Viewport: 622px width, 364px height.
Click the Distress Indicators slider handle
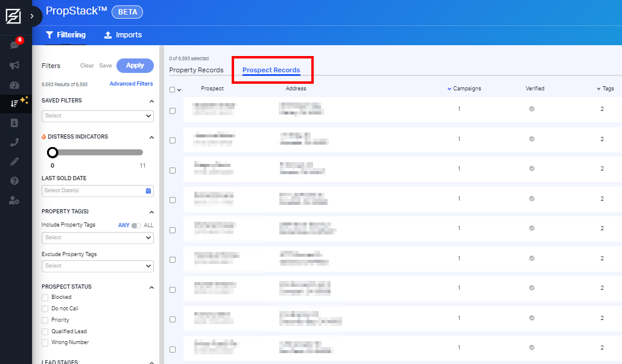pos(52,152)
